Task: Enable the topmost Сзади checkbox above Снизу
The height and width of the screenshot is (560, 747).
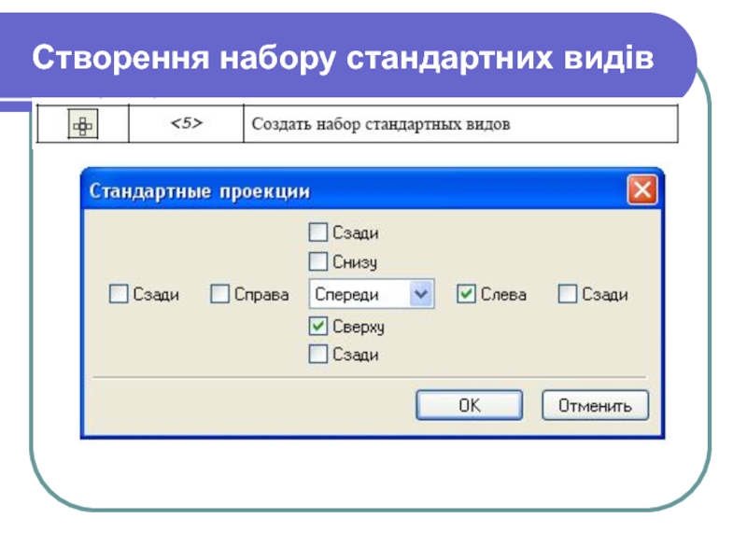Action: tap(318, 233)
